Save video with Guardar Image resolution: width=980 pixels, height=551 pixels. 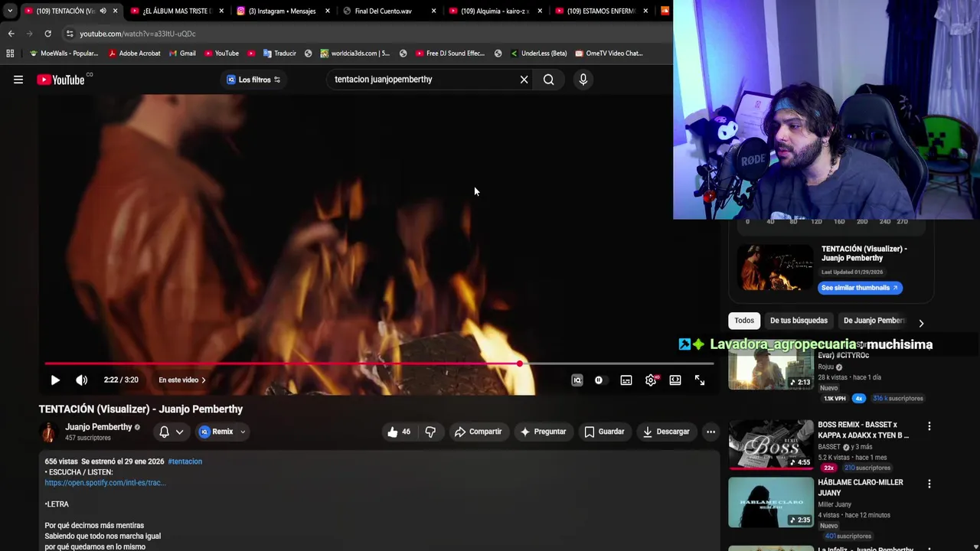[604, 432]
